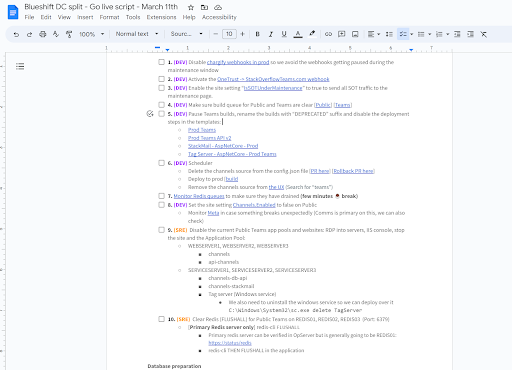This screenshot has width=512, height=370.
Task: Star this document
Action: coord(191,7)
